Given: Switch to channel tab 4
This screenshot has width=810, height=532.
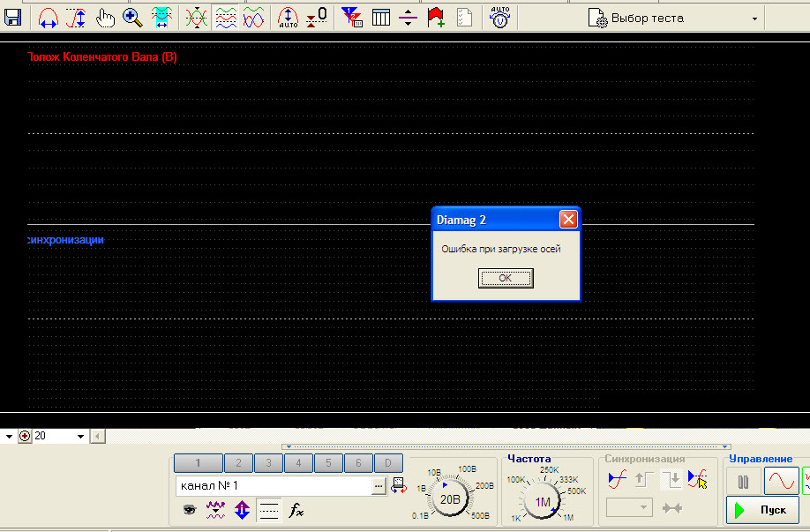Looking at the screenshot, I should pos(298,463).
